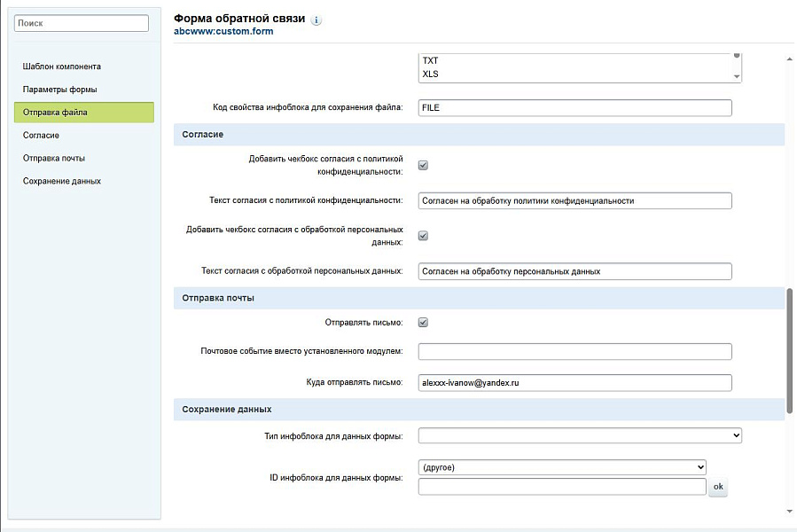The width and height of the screenshot is (797, 532).
Task: Click the Поиск search field
Action: click(x=82, y=23)
